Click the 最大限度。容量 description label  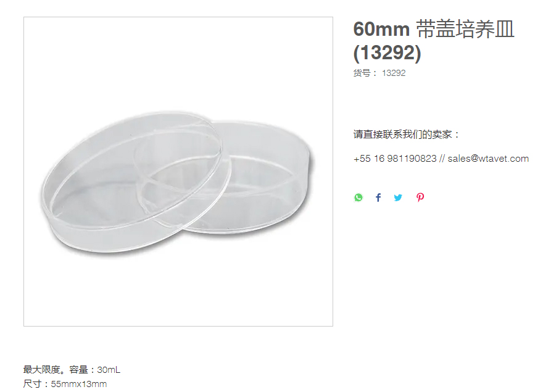pos(56,370)
